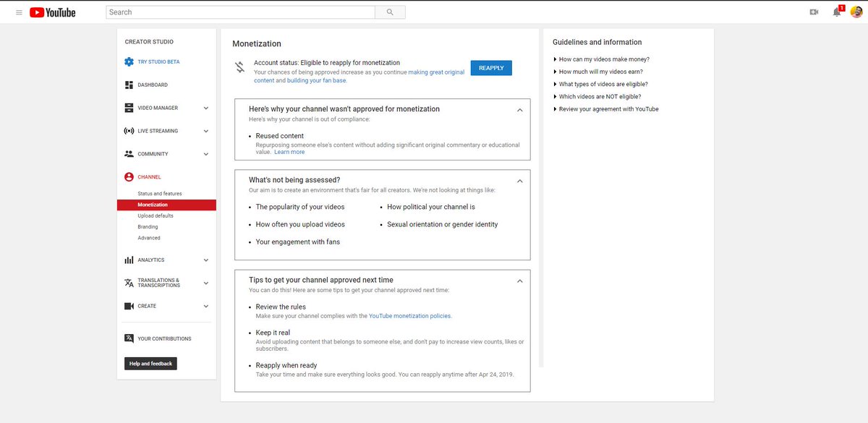Expand the Analytics section chevron

click(x=206, y=260)
